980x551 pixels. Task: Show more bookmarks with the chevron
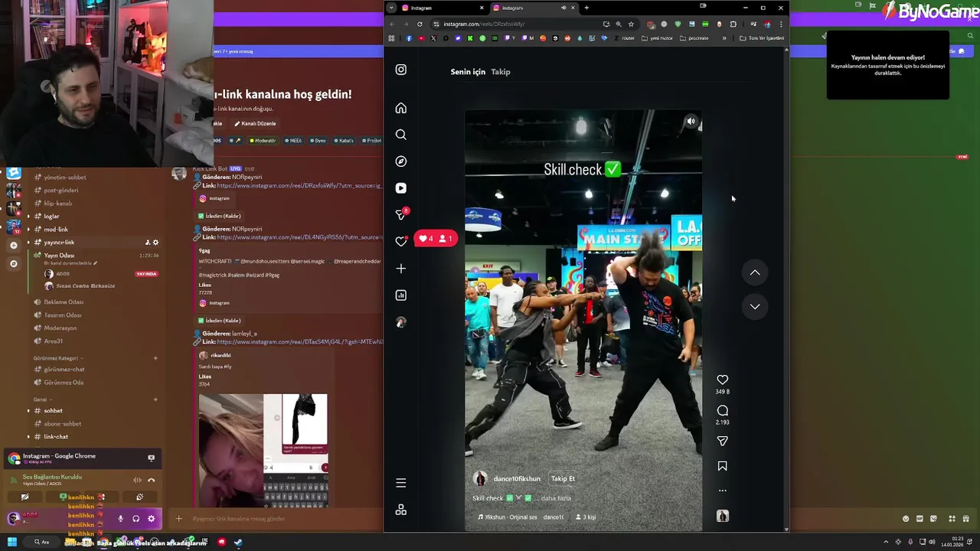pos(724,38)
